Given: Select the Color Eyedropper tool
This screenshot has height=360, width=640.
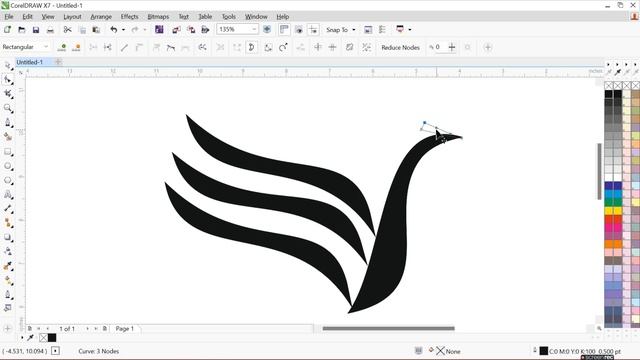Looking at the screenshot, I should [8, 266].
